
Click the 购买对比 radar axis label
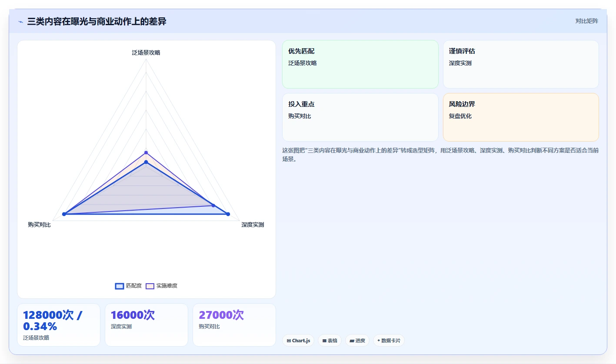click(x=39, y=225)
